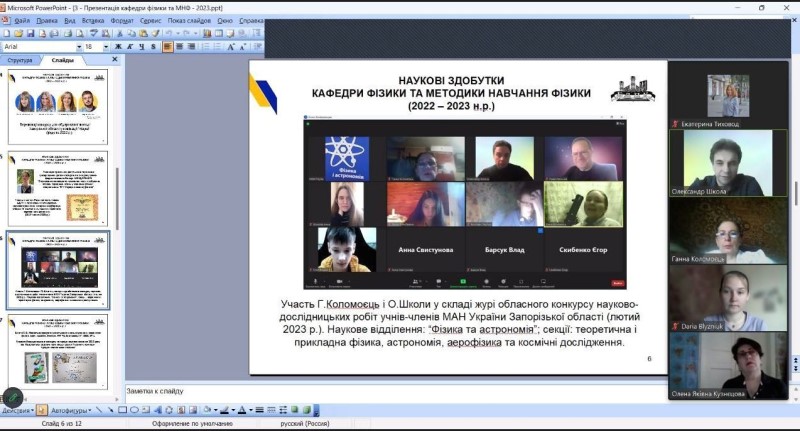The image size is (800, 431).
Task: Open 3-D style options icon
Action: coord(306,410)
